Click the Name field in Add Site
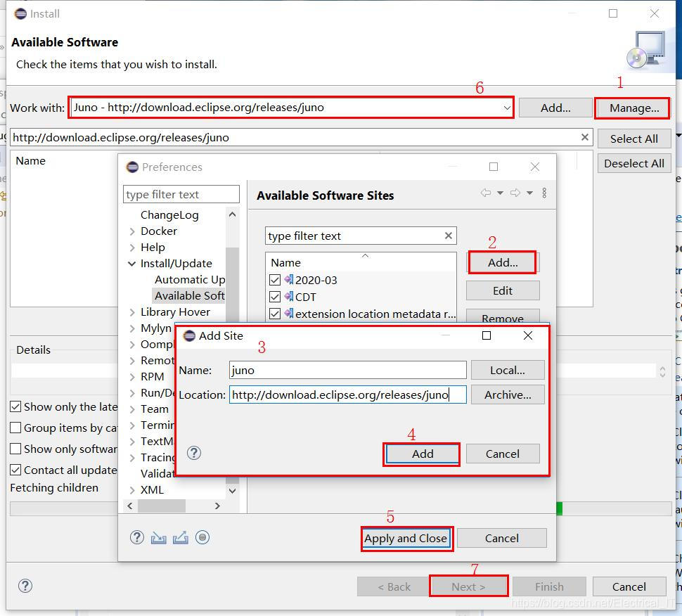This screenshot has height=616, width=682. coord(347,370)
